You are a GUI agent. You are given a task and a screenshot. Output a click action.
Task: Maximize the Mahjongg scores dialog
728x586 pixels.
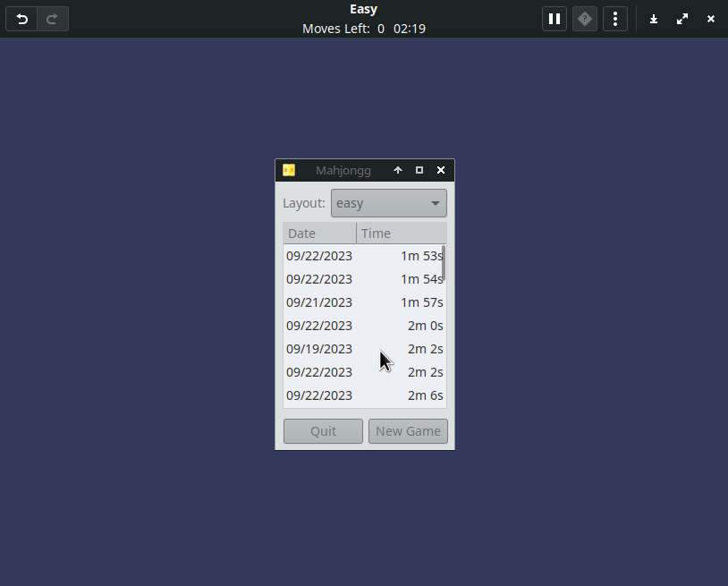pyautogui.click(x=419, y=170)
